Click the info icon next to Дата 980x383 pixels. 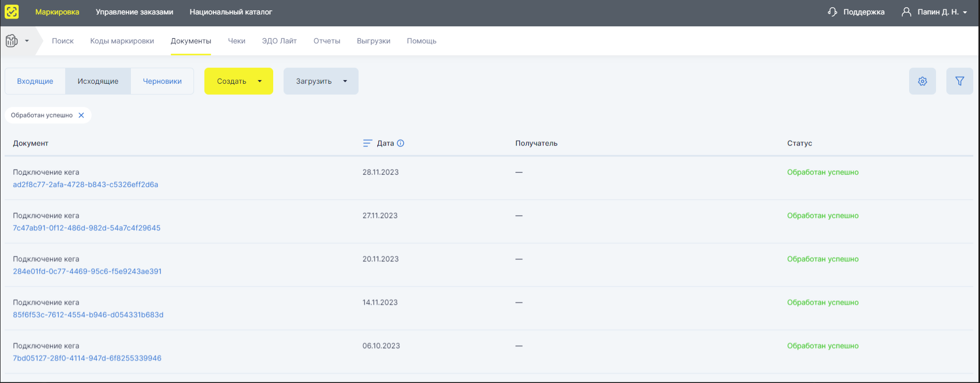(400, 143)
